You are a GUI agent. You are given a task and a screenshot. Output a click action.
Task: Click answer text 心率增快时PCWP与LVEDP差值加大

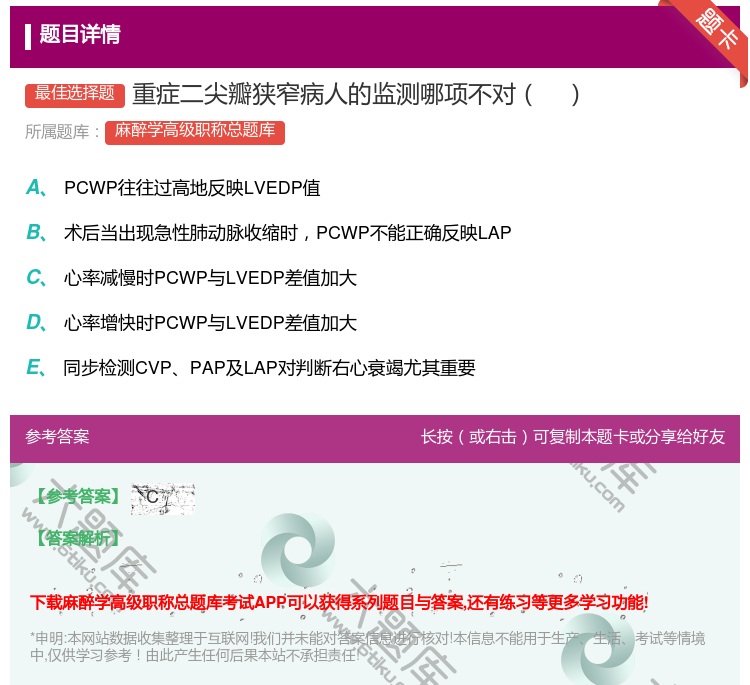point(210,322)
